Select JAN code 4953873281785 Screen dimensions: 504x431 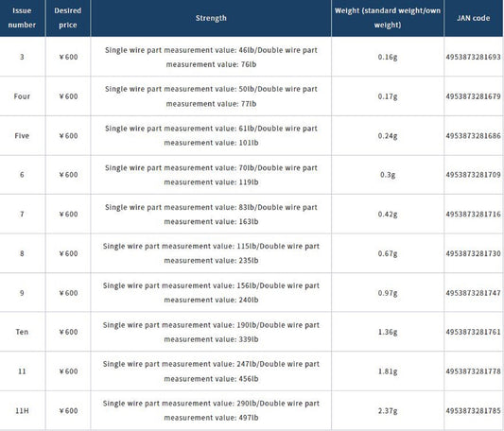pos(473,410)
